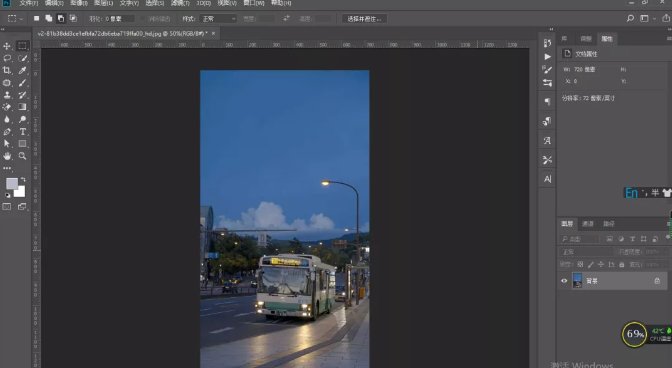The width and height of the screenshot is (672, 368).
Task: Open the Image (图像) menu
Action: pyautogui.click(x=79, y=3)
